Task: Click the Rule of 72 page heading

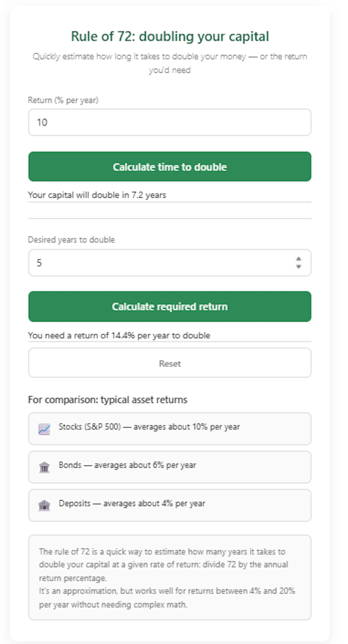Action: tap(170, 36)
